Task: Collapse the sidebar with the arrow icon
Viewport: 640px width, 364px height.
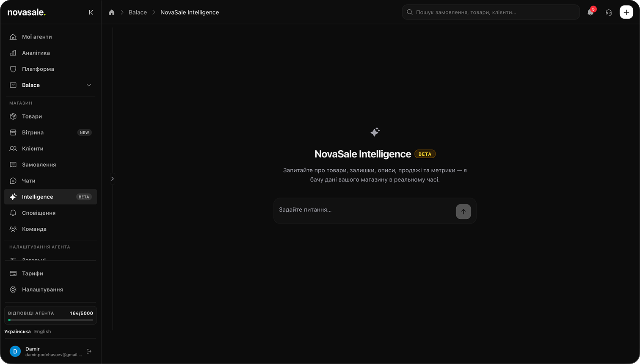Action: pyautogui.click(x=91, y=12)
